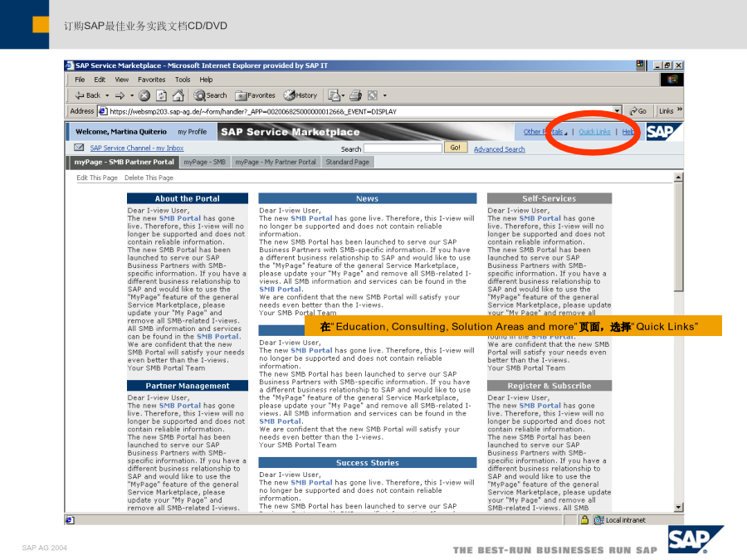Refresh the page using Refresh icon
This screenshot has width=747, height=560.
(162, 95)
